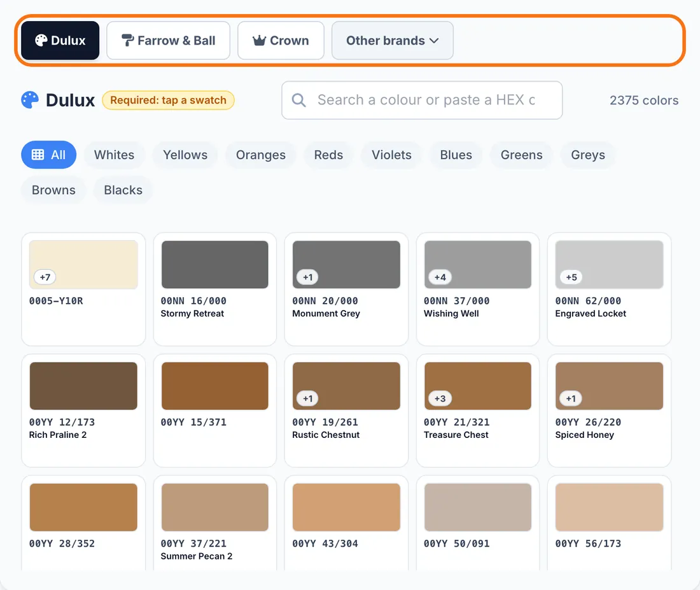Expand the +1 variants on Spiced Honey
The image size is (700, 590).
[571, 398]
